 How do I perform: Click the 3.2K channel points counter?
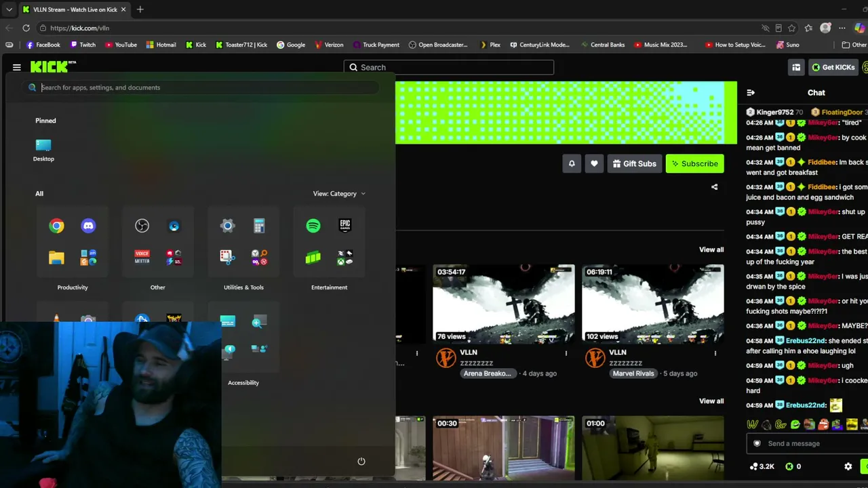click(762, 466)
